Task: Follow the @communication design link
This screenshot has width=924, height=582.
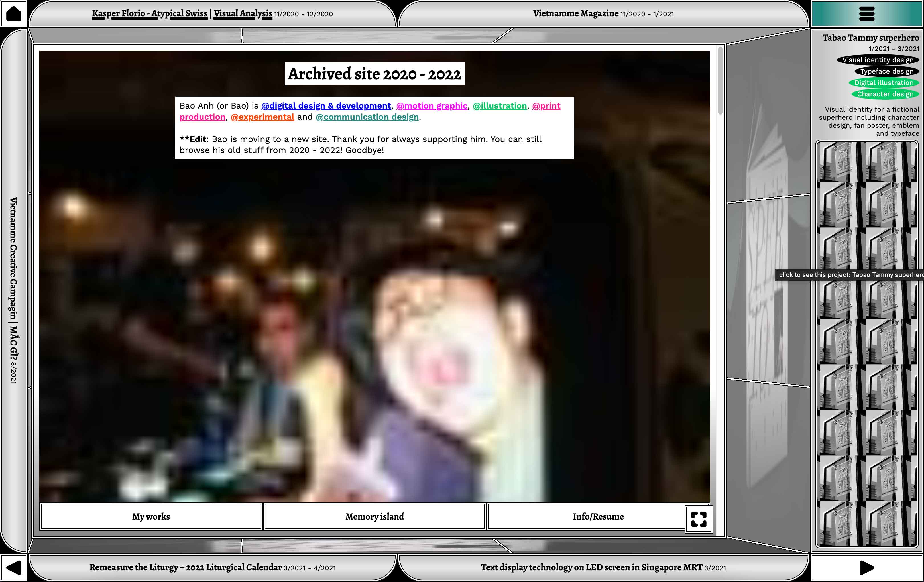Action: 367,117
